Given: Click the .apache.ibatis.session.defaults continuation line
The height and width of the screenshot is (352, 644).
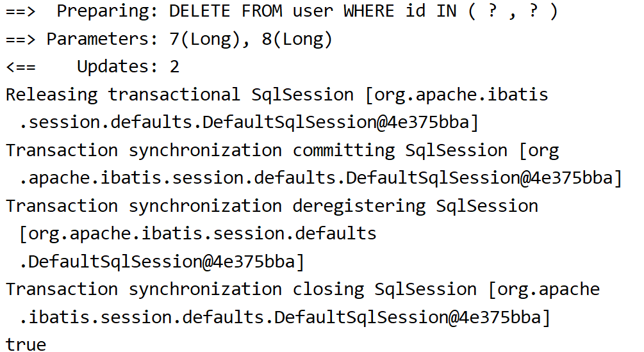Looking at the screenshot, I should coord(321,178).
